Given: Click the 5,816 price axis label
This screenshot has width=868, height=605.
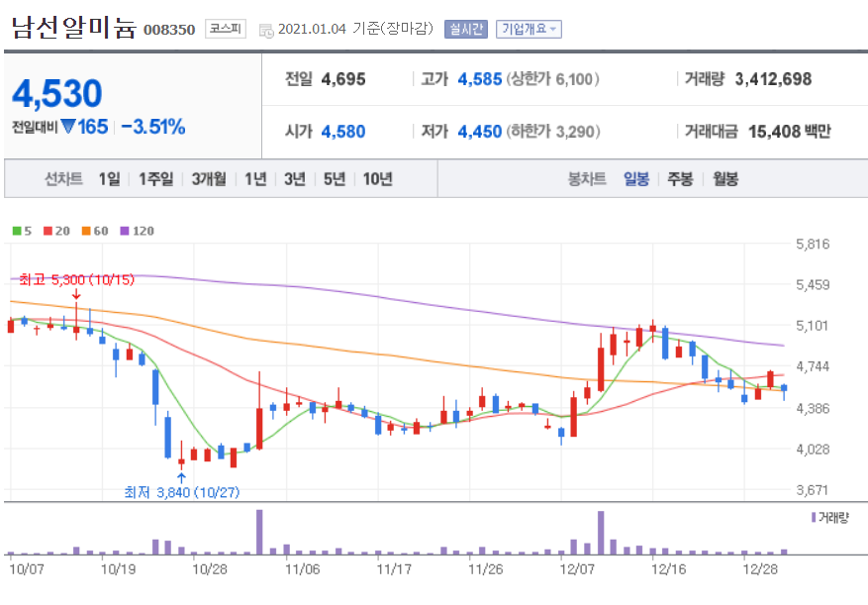Looking at the screenshot, I should pos(813,245).
